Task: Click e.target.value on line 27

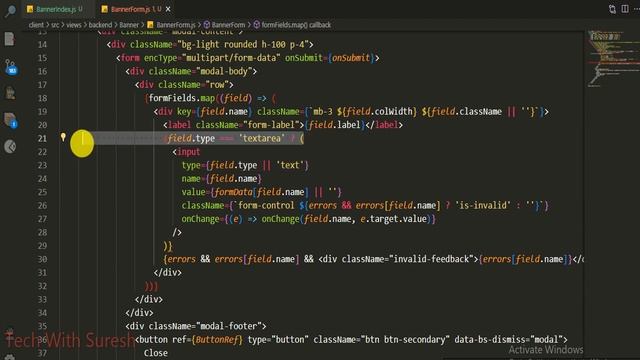Action: [393, 219]
